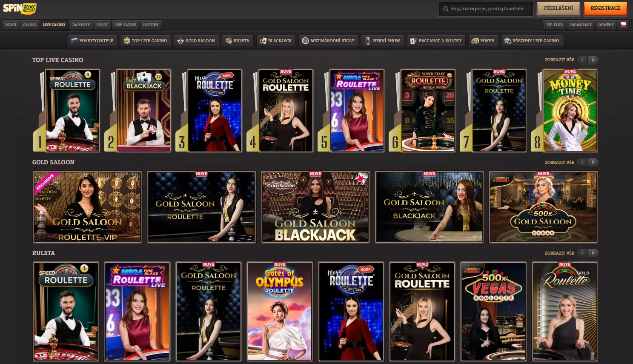Screen dimensions: 633x364
Task: Click the Přihlášení login button
Action: pyautogui.click(x=559, y=8)
